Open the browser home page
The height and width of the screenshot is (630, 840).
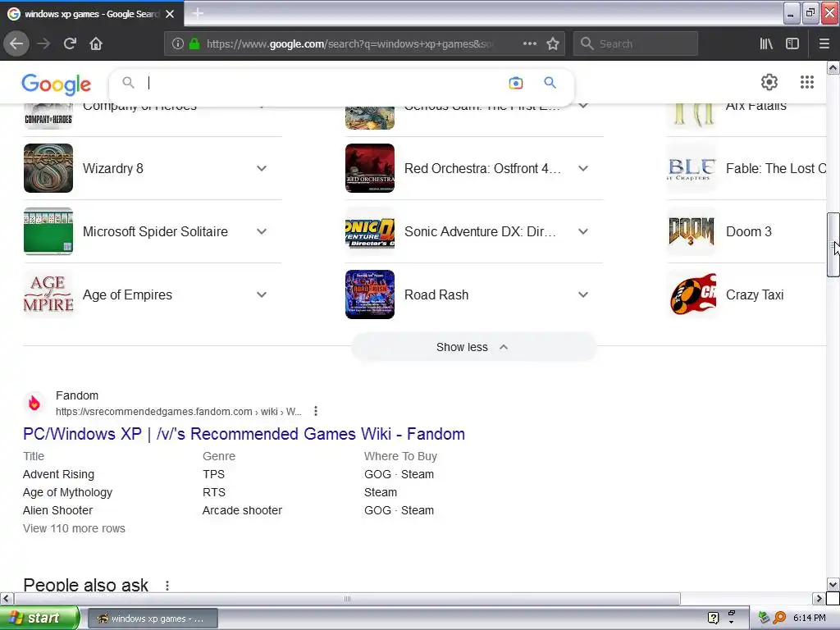pyautogui.click(x=96, y=43)
